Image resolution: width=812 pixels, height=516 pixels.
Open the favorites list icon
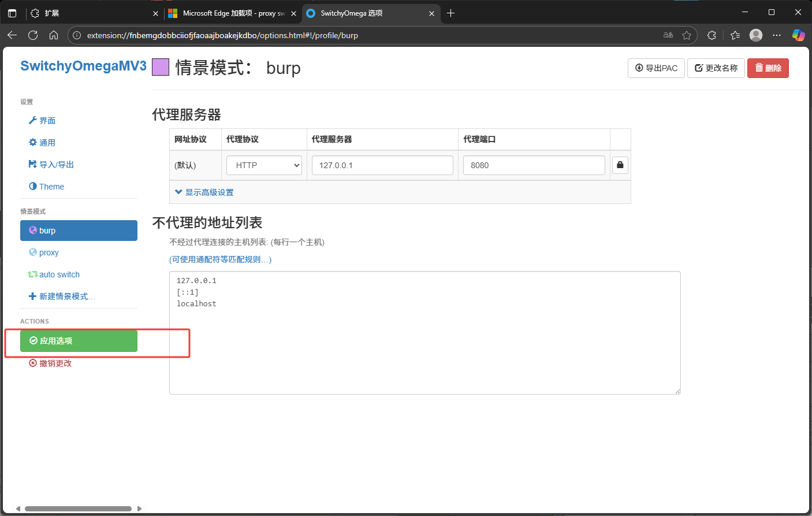[x=735, y=35]
